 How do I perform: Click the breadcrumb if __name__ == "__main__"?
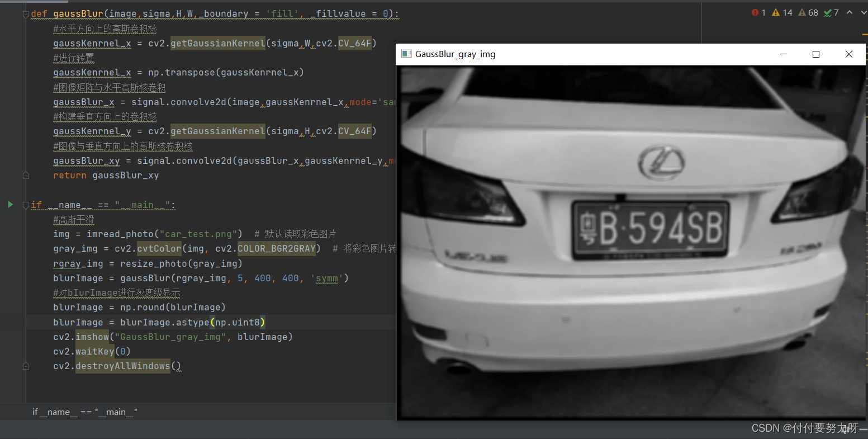click(x=85, y=412)
